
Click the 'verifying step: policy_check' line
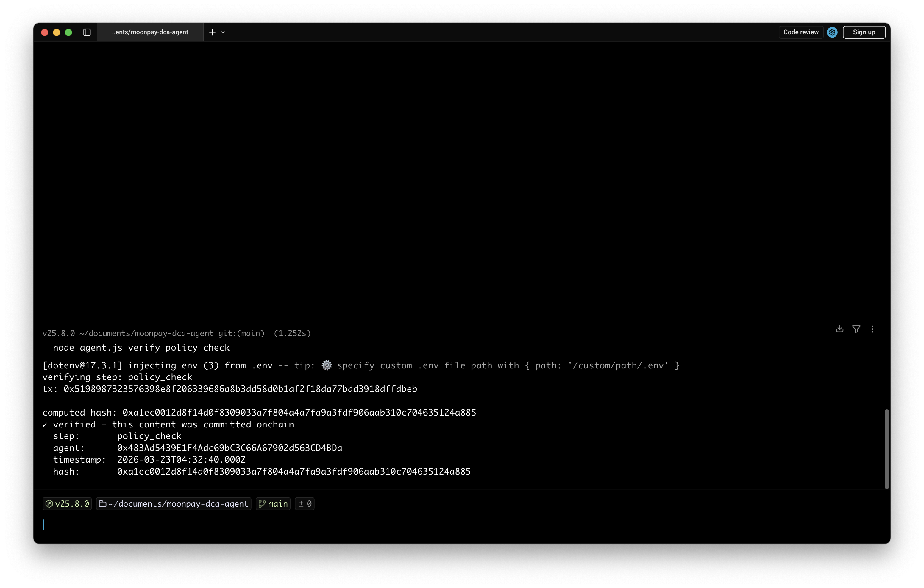(x=117, y=377)
